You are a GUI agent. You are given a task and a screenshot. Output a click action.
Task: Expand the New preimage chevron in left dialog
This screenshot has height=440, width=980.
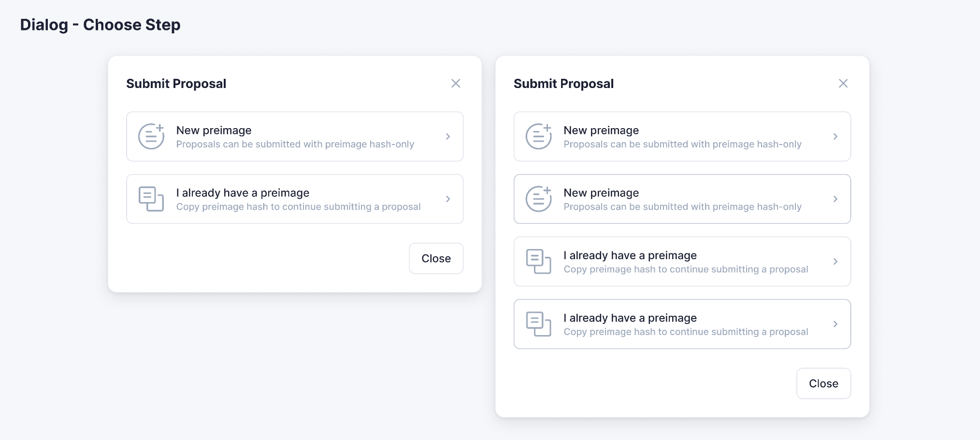pyautogui.click(x=447, y=136)
